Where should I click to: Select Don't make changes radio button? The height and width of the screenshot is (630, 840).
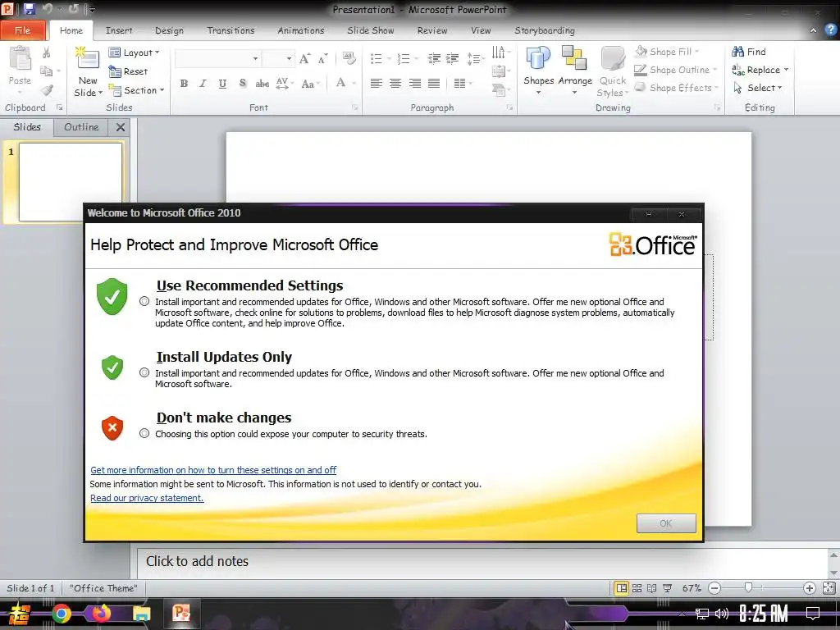point(144,433)
